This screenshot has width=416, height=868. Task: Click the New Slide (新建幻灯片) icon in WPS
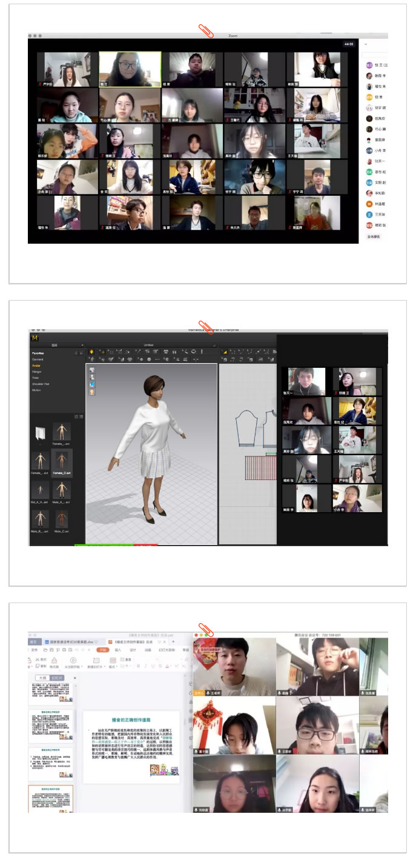coord(96,661)
